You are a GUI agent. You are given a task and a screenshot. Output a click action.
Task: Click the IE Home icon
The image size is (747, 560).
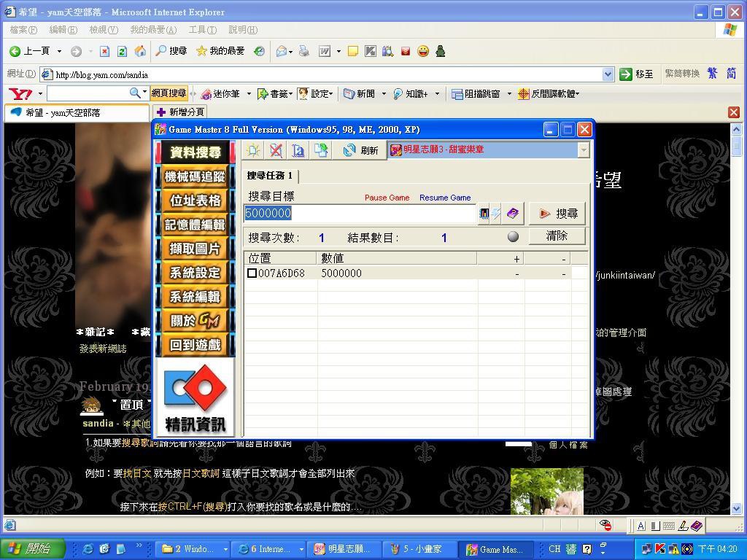coord(140,51)
